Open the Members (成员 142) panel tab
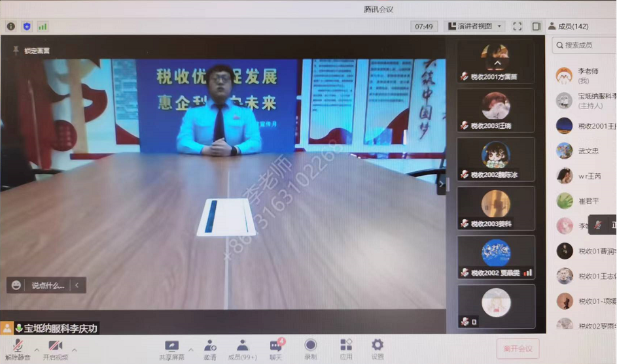617x364 pixels. tap(568, 27)
